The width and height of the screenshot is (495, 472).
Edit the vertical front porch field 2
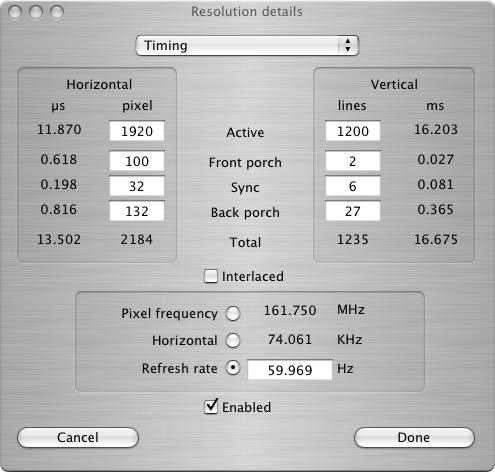pyautogui.click(x=353, y=161)
